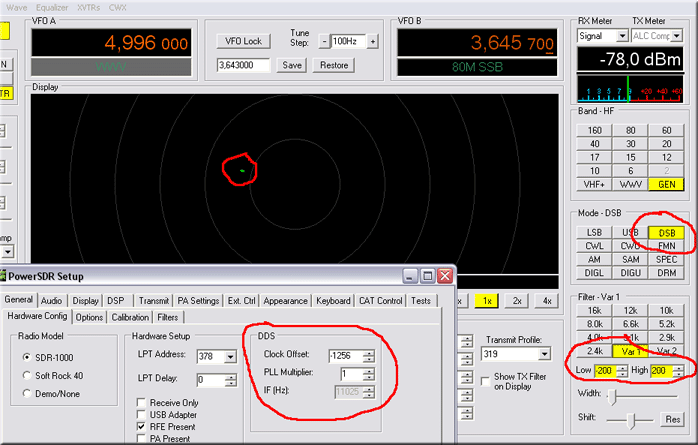Image resolution: width=698 pixels, height=445 pixels.
Task: Select the WWV band button
Action: pyautogui.click(x=630, y=184)
